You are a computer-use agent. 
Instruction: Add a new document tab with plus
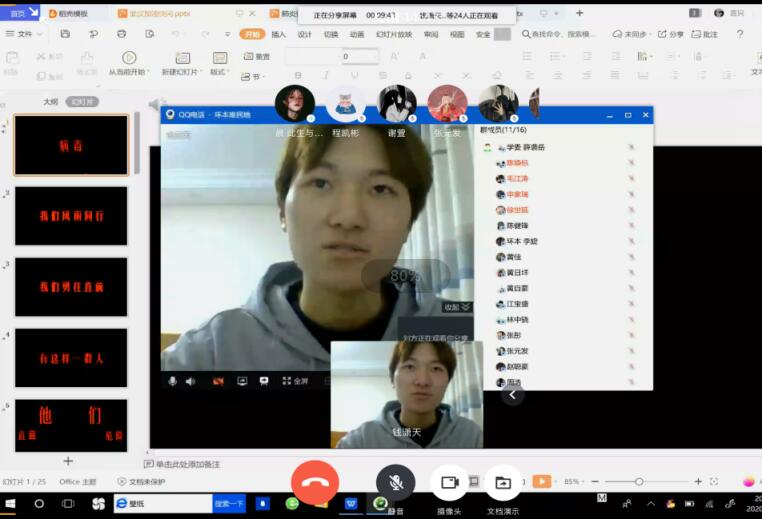[x=579, y=13]
